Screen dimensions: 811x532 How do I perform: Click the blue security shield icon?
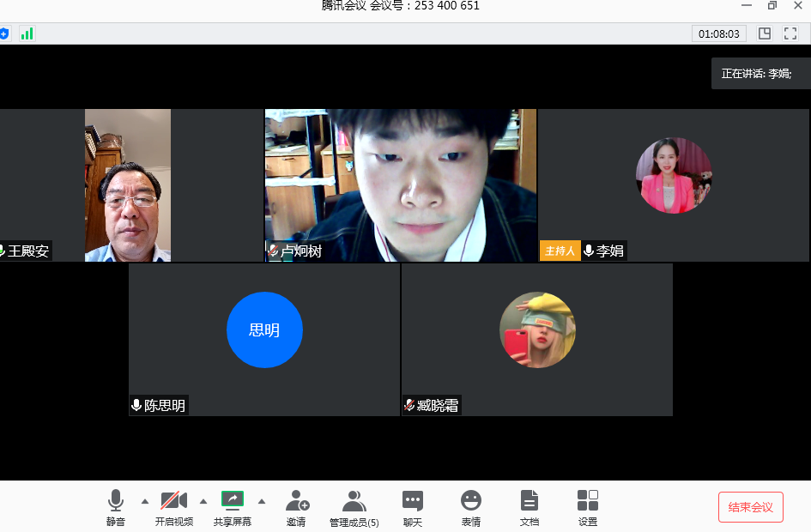[4, 33]
